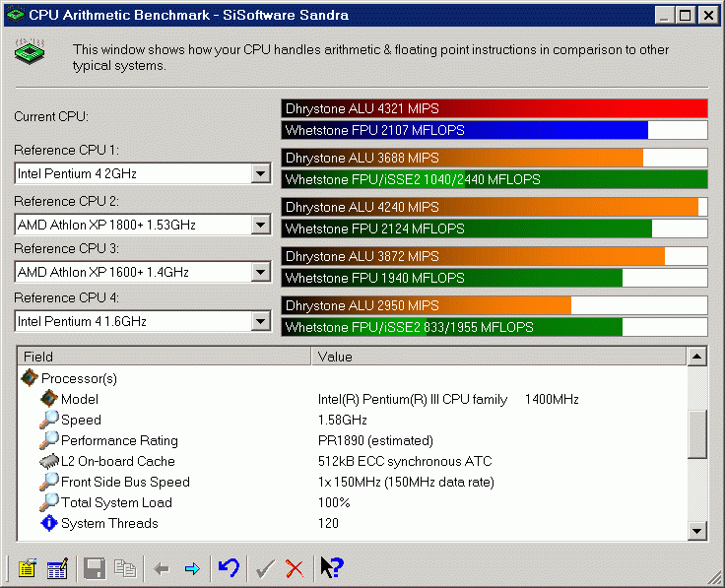725x588 pixels.
Task: Open Reference CPU 1 dropdown arrow
Action: 261,173
